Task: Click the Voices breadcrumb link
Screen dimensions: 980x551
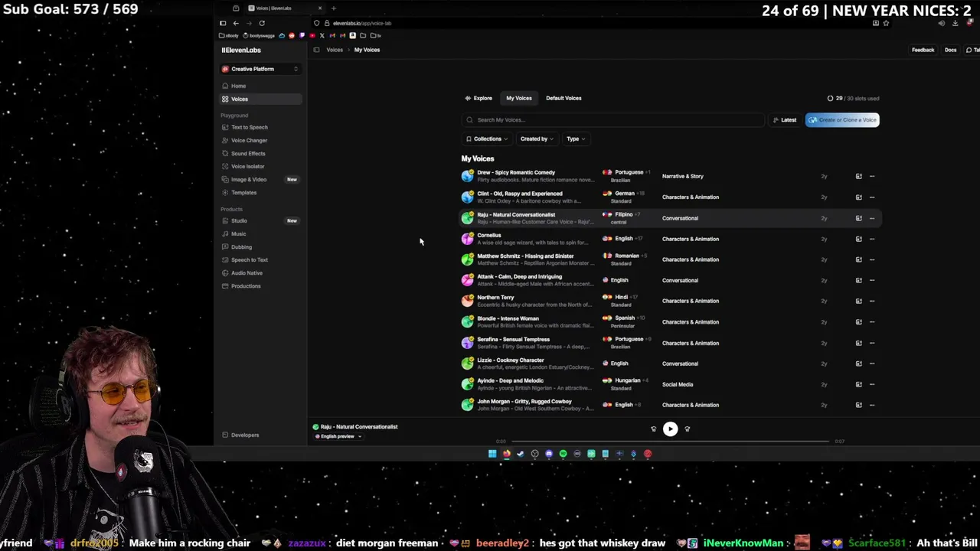Action: pos(335,50)
